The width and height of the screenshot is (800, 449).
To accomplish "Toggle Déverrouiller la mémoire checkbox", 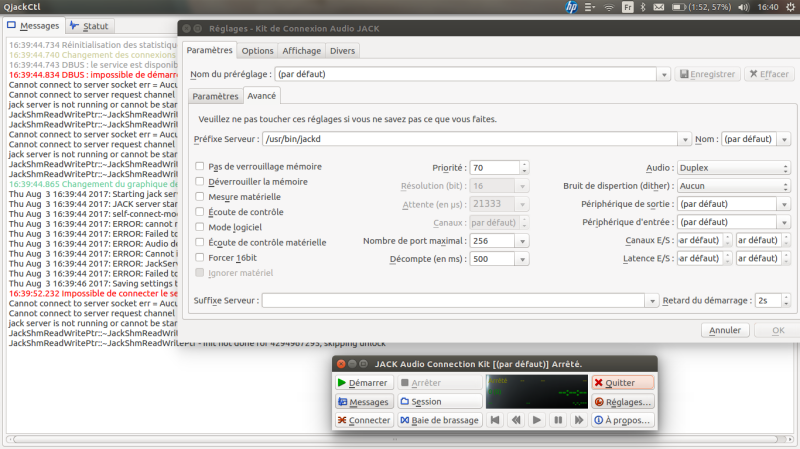I will pyautogui.click(x=199, y=182).
